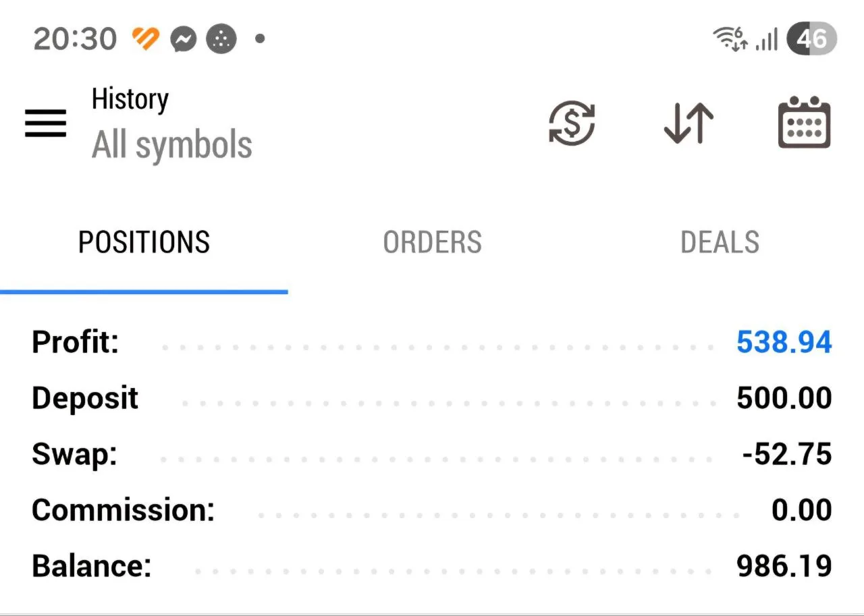The image size is (864, 616).
Task: Tap the cellular signal bars icon
Action: click(767, 40)
